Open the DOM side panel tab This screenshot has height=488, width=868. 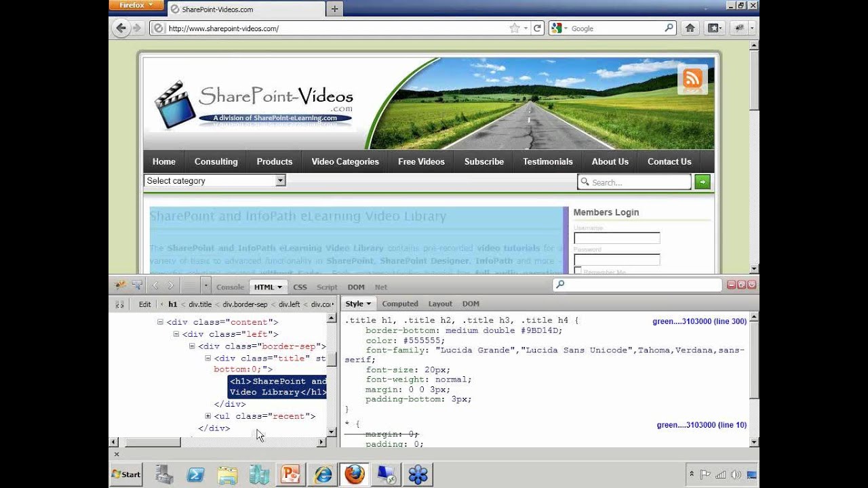(471, 304)
